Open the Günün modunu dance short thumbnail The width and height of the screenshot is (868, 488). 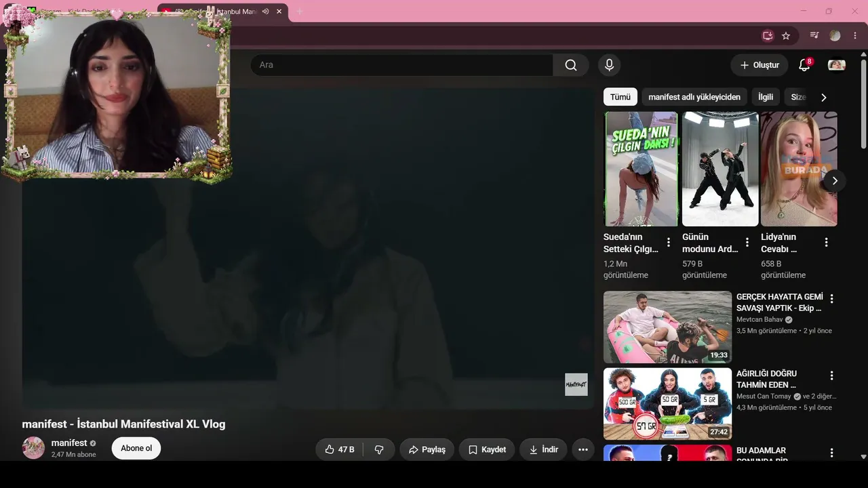[720, 169]
